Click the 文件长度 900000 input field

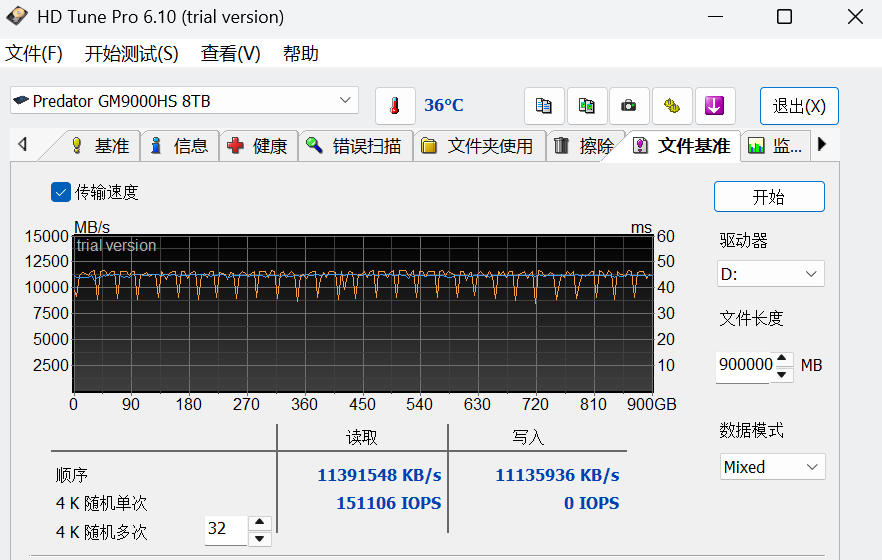click(x=743, y=367)
